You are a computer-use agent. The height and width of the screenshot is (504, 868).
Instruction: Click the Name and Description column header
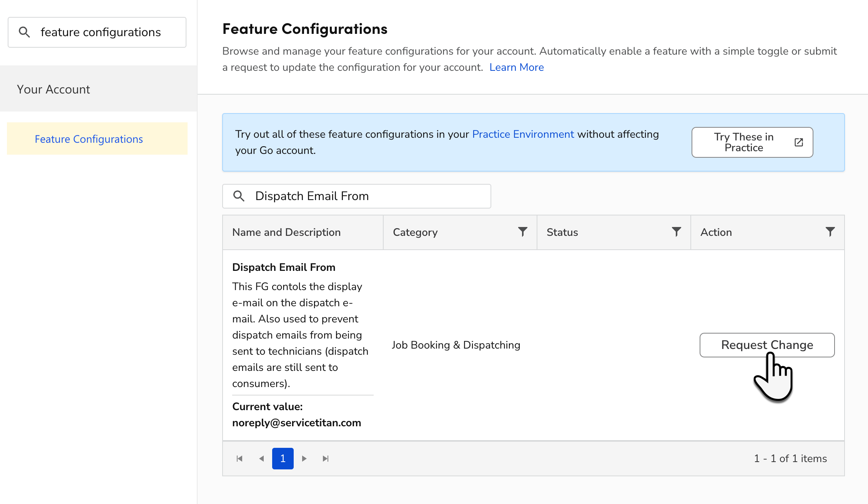(x=286, y=232)
